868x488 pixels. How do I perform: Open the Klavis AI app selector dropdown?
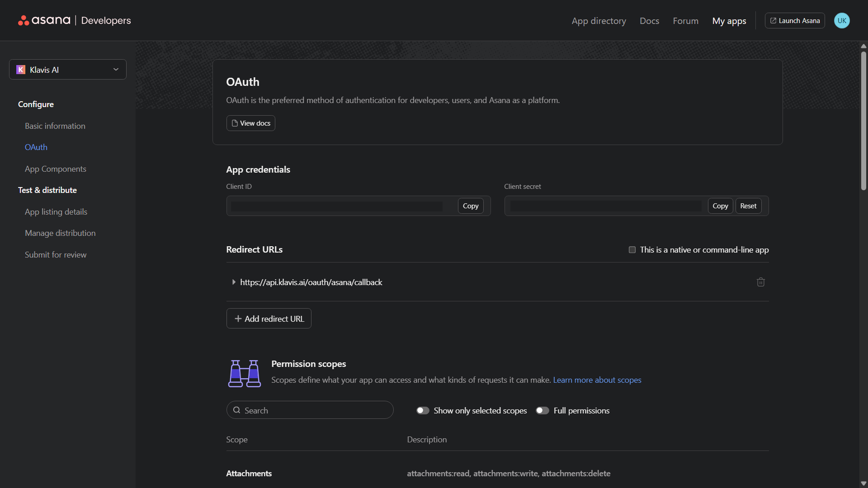click(x=68, y=70)
